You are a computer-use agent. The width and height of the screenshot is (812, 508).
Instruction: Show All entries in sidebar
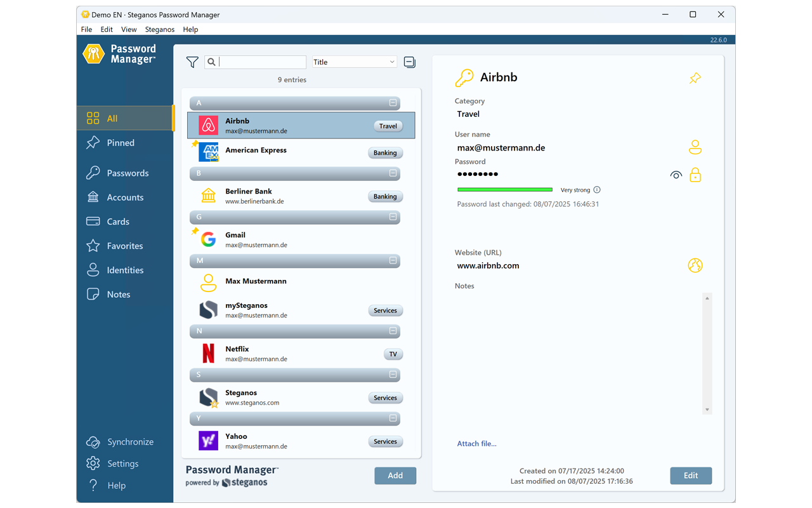(125, 119)
